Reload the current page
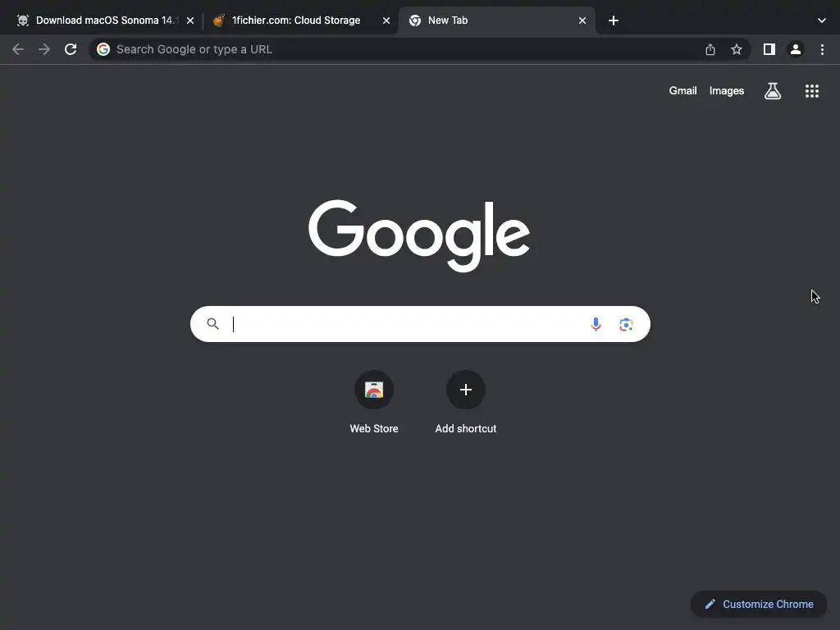 point(71,49)
